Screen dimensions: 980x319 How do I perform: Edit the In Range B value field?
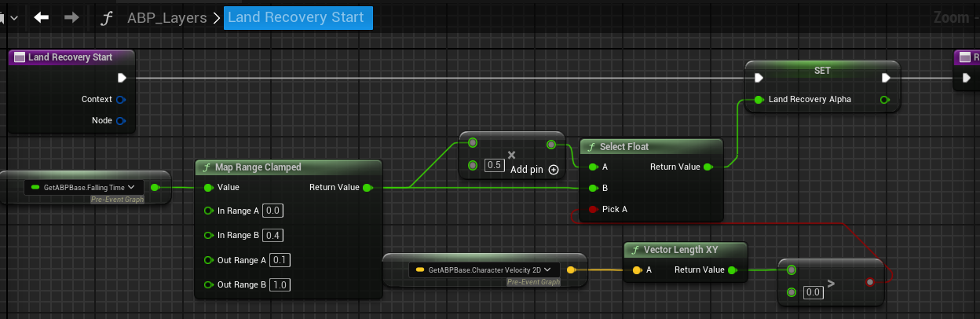click(x=273, y=235)
